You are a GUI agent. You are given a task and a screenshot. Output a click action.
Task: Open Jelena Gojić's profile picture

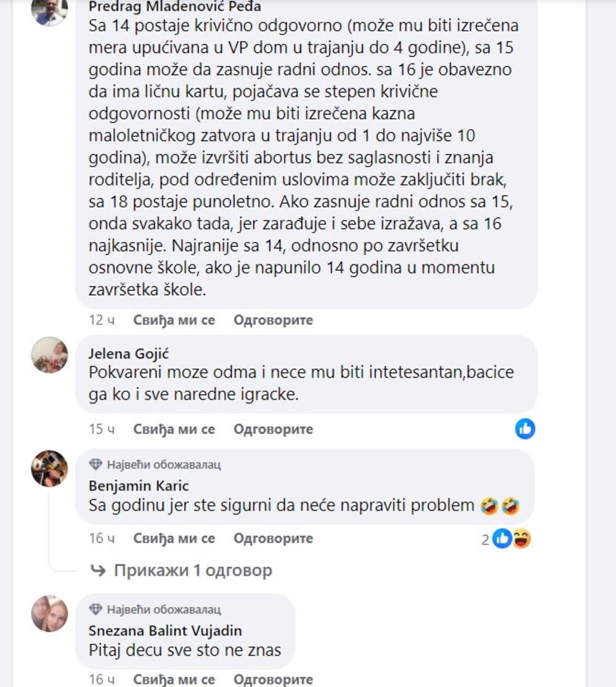click(x=49, y=355)
